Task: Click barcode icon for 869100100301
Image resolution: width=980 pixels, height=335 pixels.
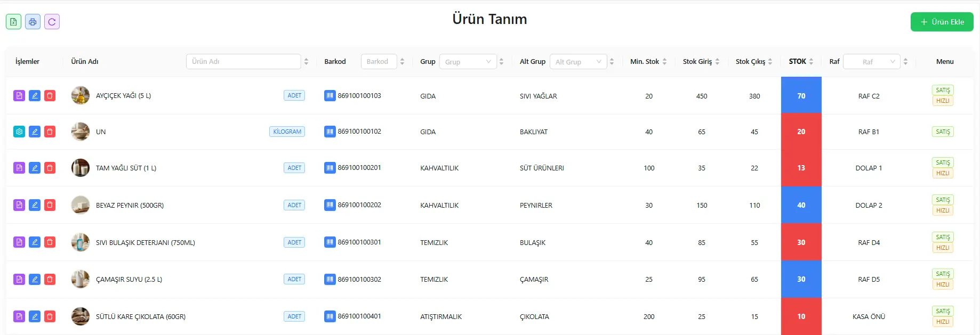Action: [x=330, y=242]
